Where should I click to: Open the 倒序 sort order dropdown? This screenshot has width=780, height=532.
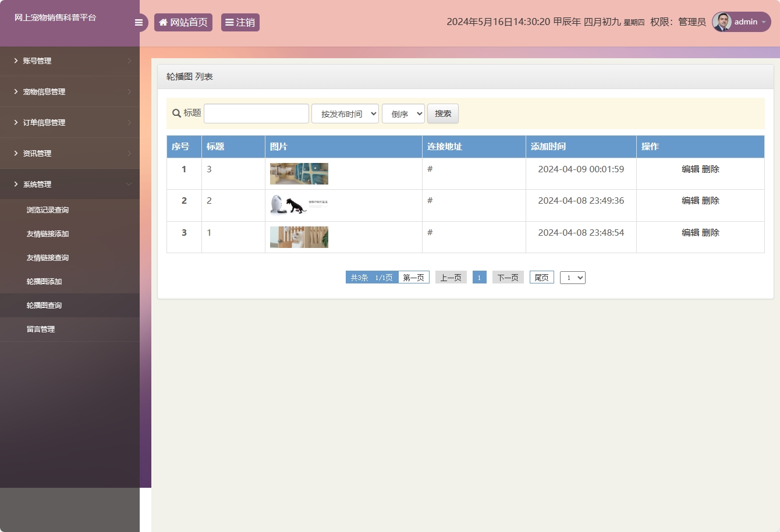pos(403,113)
